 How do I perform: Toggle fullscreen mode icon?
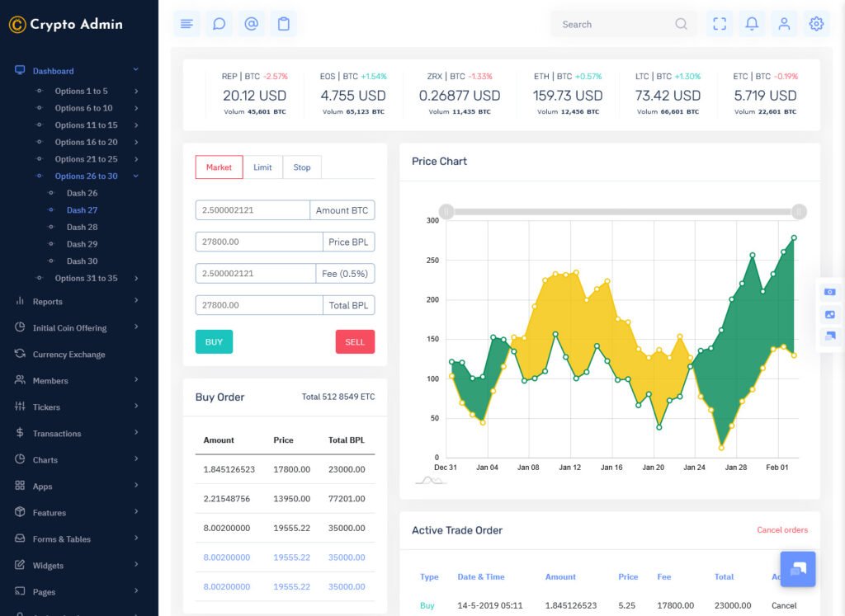point(720,24)
